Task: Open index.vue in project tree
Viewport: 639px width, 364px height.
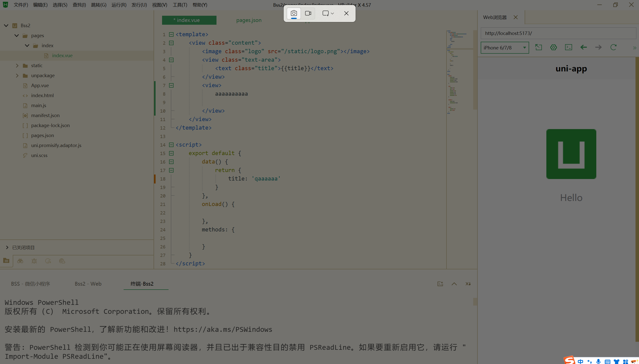Action: coord(62,55)
